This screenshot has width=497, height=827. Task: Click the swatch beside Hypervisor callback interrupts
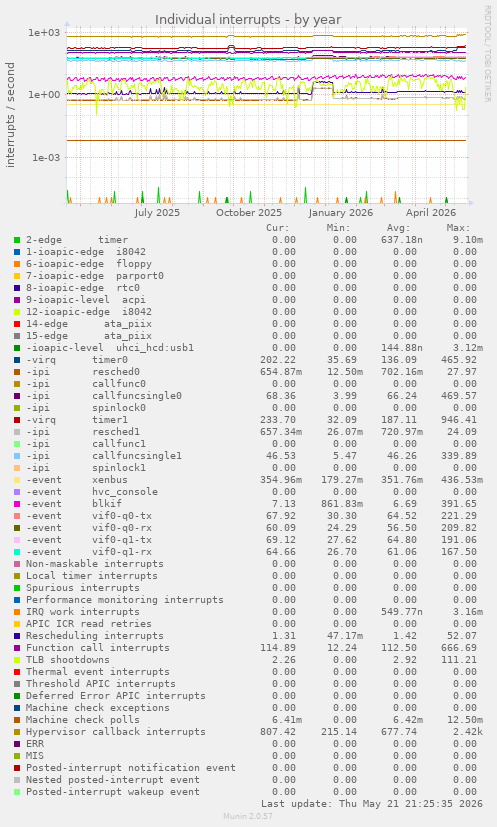[x=17, y=732]
